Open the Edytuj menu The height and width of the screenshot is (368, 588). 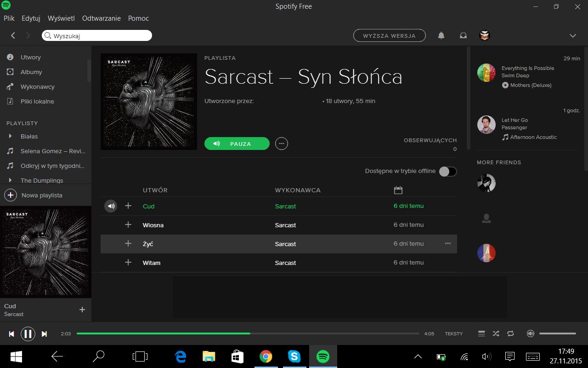click(x=31, y=18)
